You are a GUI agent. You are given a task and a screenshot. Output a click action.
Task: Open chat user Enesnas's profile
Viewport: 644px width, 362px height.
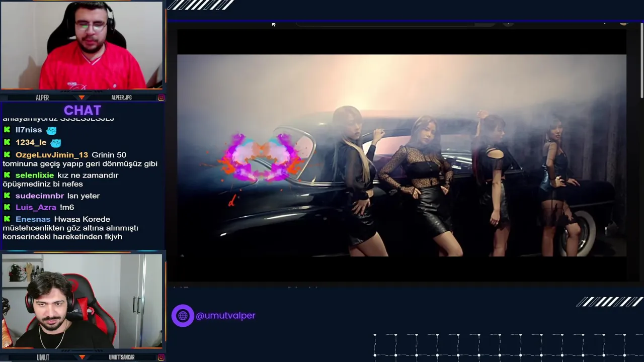pyautogui.click(x=33, y=219)
